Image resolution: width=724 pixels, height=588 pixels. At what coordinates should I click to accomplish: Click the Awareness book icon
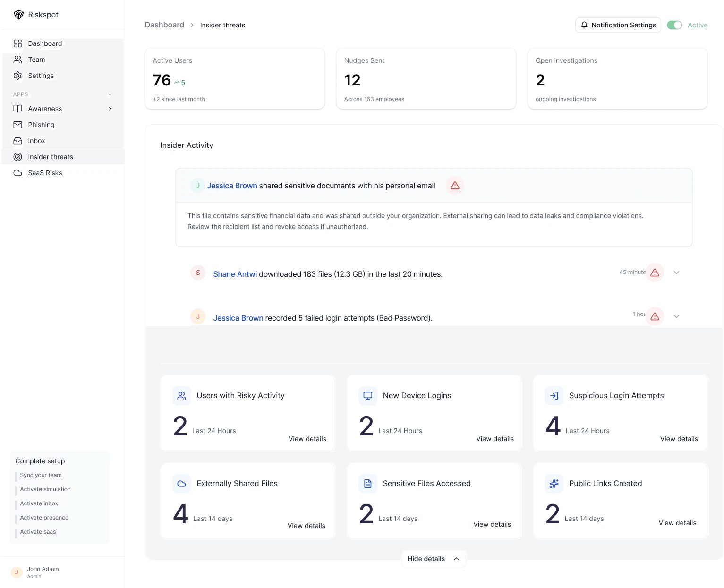coord(18,109)
